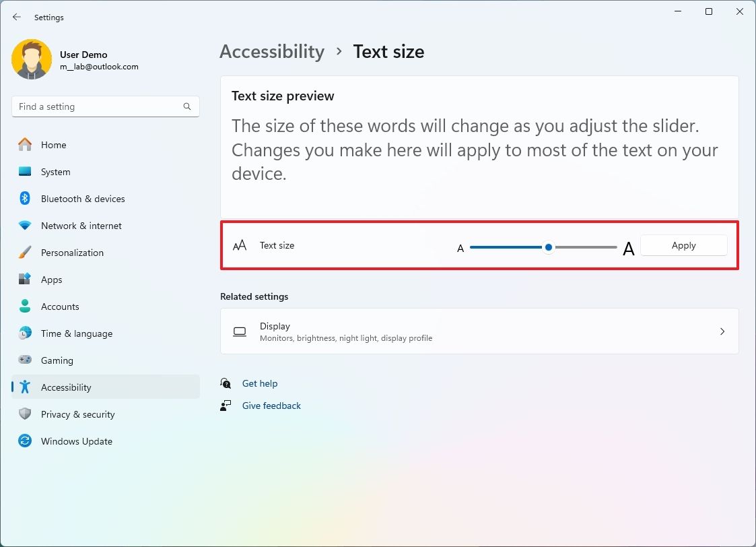The image size is (756, 547).
Task: Select the System icon in the sidebar
Action: tap(25, 172)
